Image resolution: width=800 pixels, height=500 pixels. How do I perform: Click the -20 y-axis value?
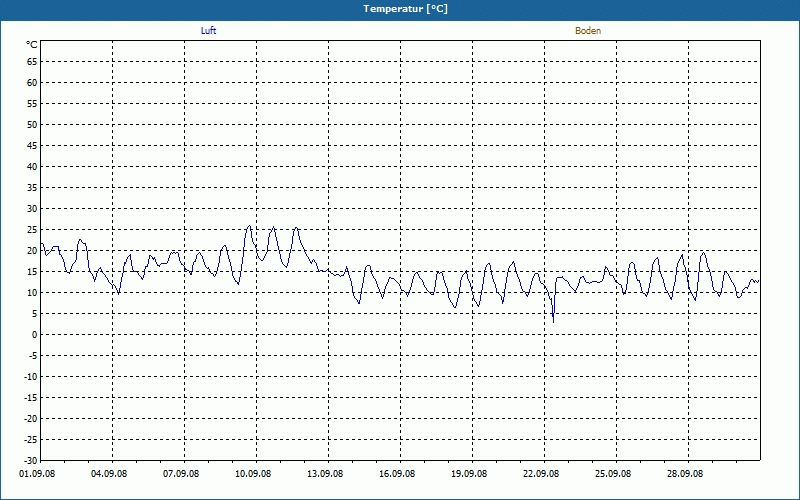[31, 418]
